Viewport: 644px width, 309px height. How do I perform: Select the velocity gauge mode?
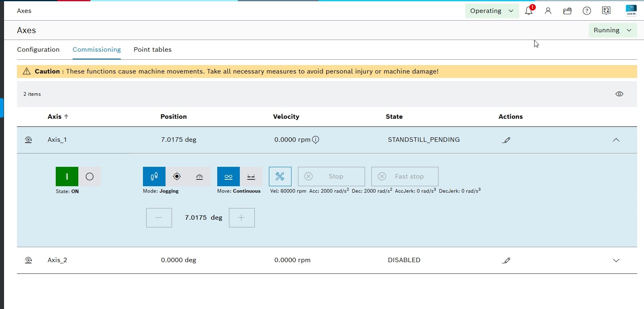199,177
